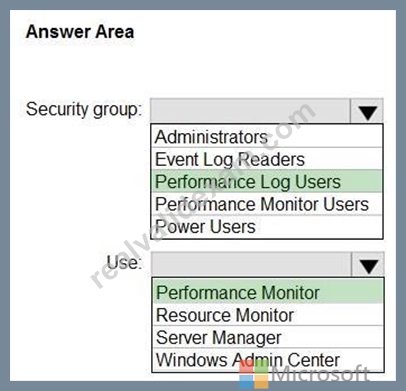Click the Use combo box field
Screen dimensions: 406x391
pos(251,265)
